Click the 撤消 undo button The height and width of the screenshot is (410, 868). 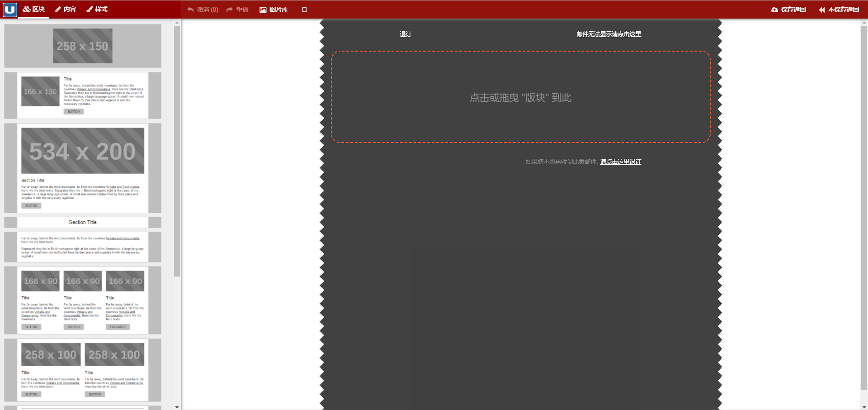click(203, 10)
